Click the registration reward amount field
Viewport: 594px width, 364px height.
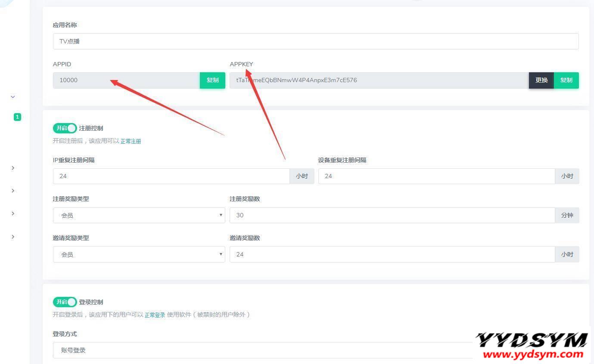[x=392, y=215]
